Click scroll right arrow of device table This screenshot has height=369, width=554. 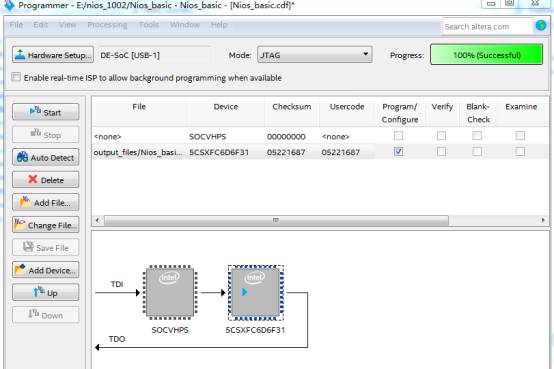543,220
